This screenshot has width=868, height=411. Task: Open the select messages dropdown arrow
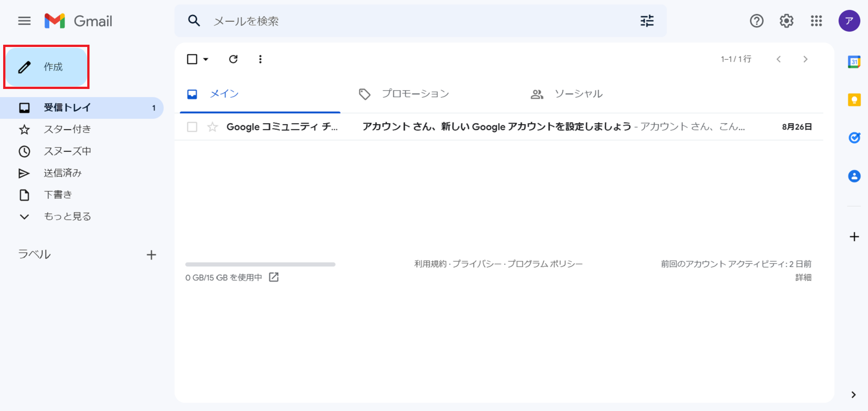pos(206,59)
